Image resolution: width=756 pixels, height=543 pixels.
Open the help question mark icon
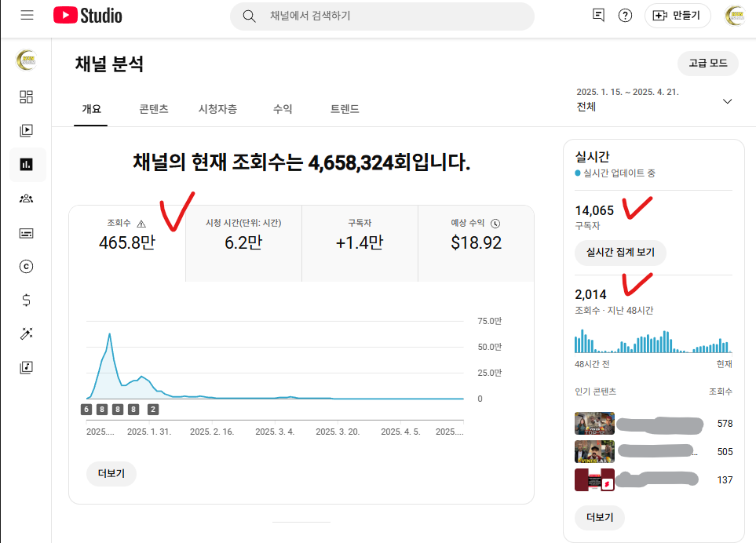click(x=625, y=16)
